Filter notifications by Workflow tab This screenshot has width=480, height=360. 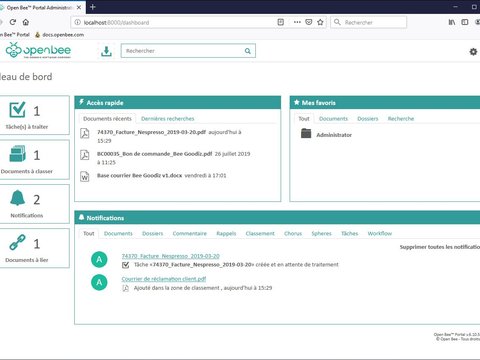click(x=380, y=233)
